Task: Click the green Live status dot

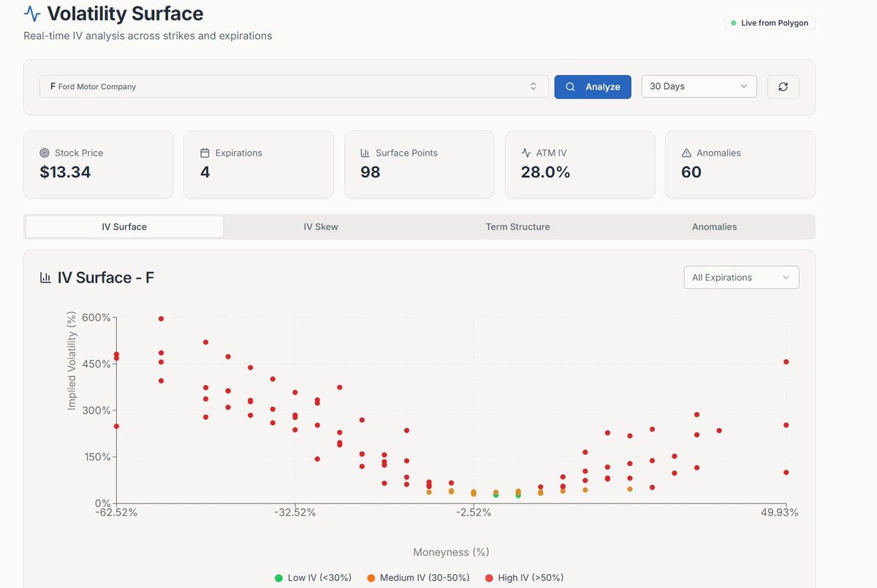Action: point(734,23)
